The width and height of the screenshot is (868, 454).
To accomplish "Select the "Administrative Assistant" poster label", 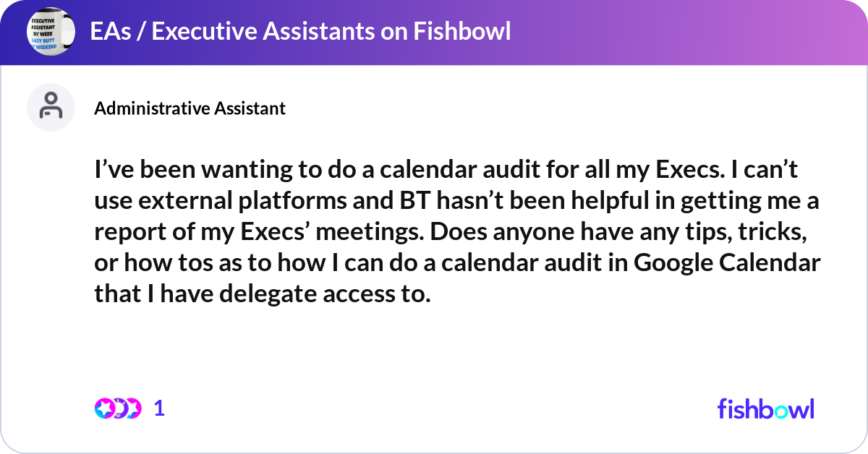I will (190, 108).
